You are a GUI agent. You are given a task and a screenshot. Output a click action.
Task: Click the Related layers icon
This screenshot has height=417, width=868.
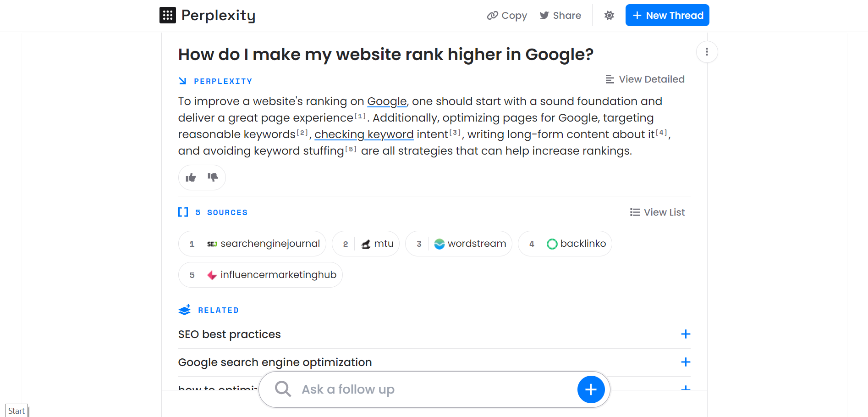185,310
